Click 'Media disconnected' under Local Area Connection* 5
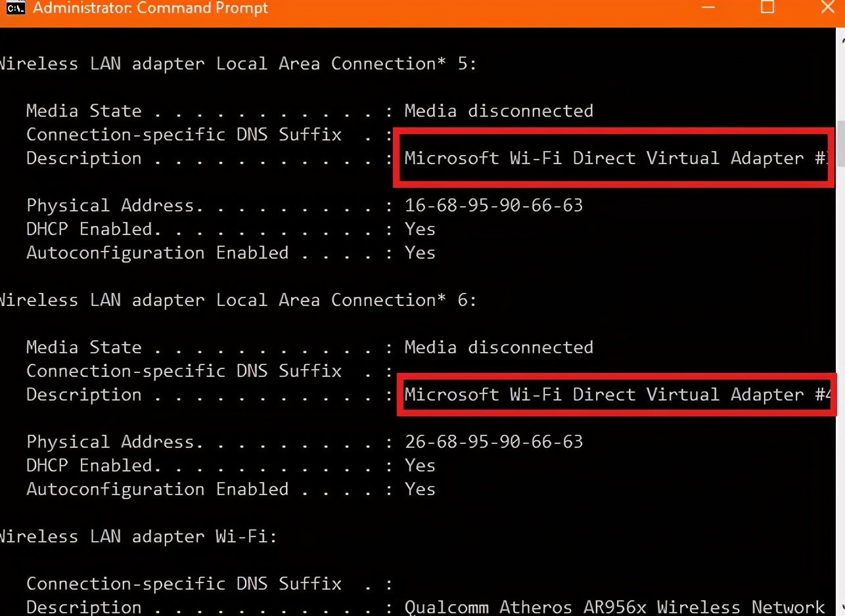 point(499,111)
